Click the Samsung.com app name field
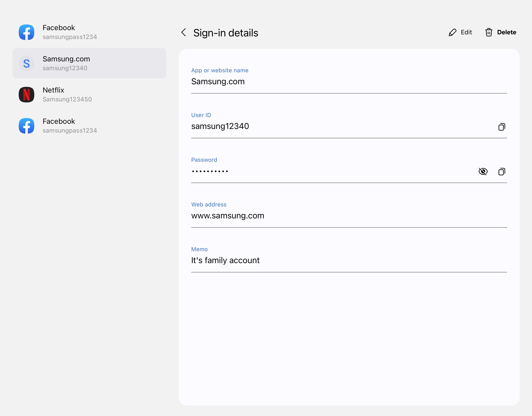This screenshot has height=416, width=532. click(349, 81)
